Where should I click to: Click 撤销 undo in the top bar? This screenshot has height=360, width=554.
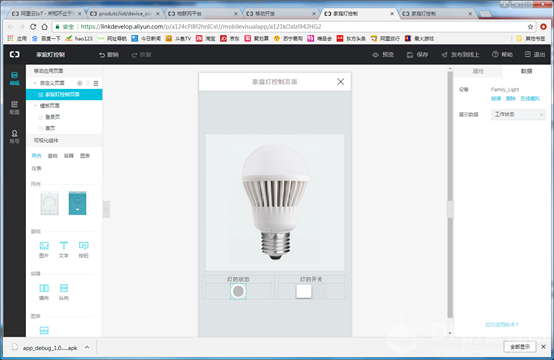tap(108, 55)
